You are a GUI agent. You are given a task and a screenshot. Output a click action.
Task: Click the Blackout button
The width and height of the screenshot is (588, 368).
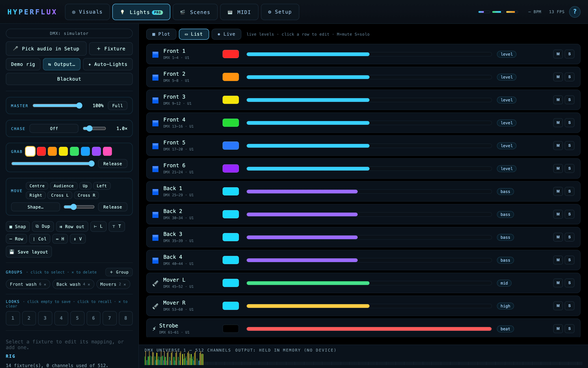pos(69,79)
